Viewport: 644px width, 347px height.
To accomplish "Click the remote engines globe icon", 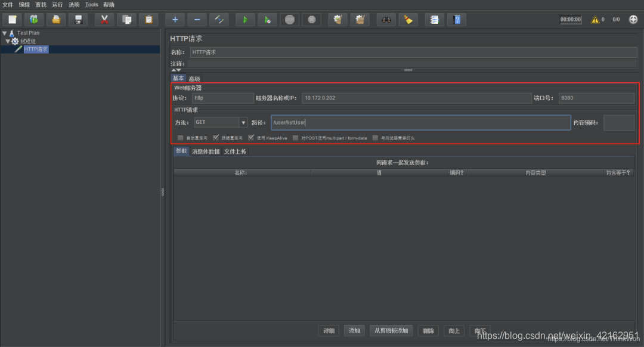I will tap(633, 19).
